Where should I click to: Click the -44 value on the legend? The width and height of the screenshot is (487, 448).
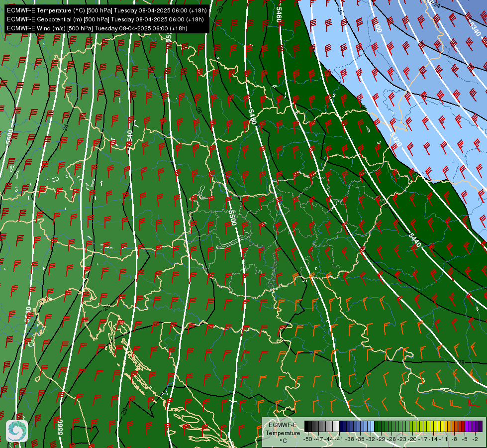(329, 440)
